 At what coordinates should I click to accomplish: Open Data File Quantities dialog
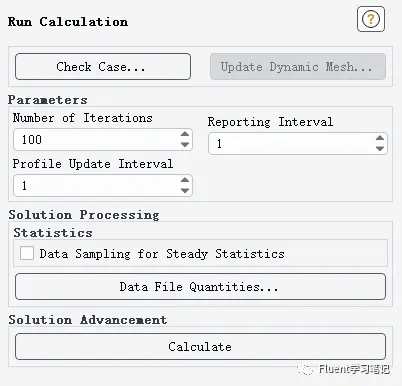pyautogui.click(x=200, y=287)
